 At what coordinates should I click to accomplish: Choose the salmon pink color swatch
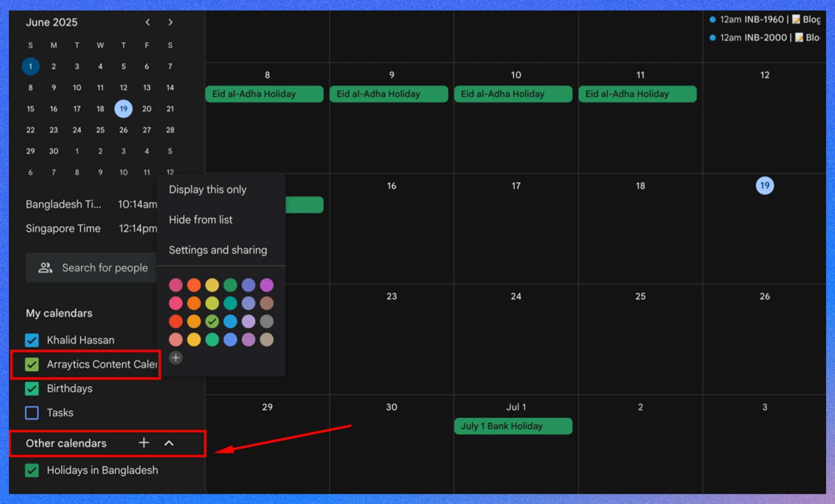[176, 339]
